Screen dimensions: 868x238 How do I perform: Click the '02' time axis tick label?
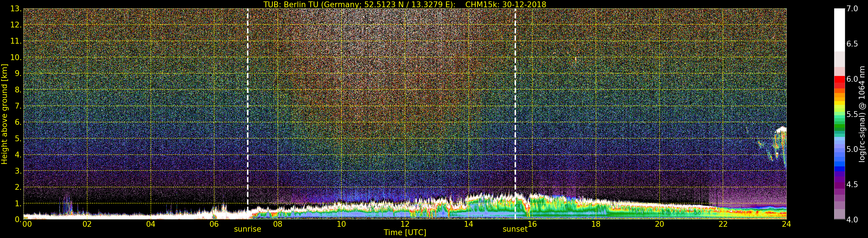(x=87, y=224)
